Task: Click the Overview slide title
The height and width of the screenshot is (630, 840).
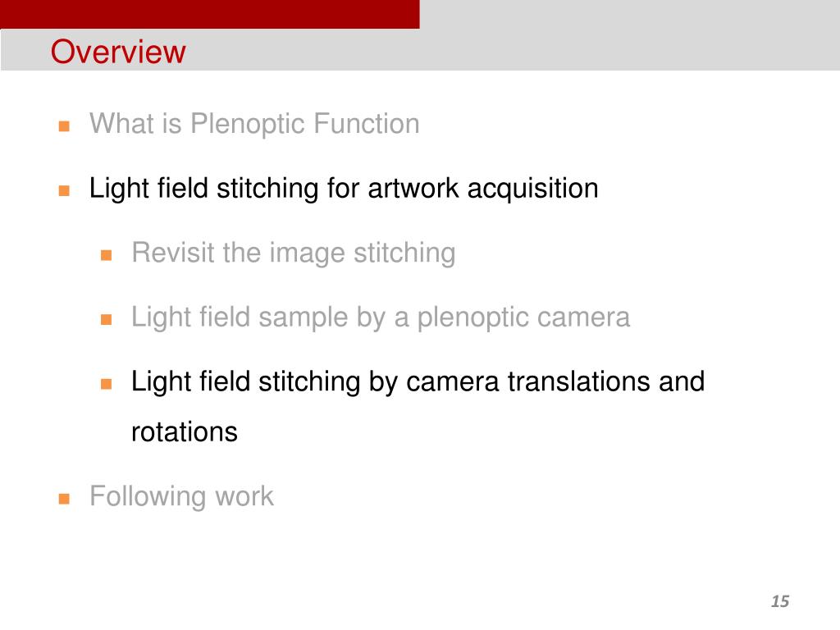Action: (x=118, y=52)
